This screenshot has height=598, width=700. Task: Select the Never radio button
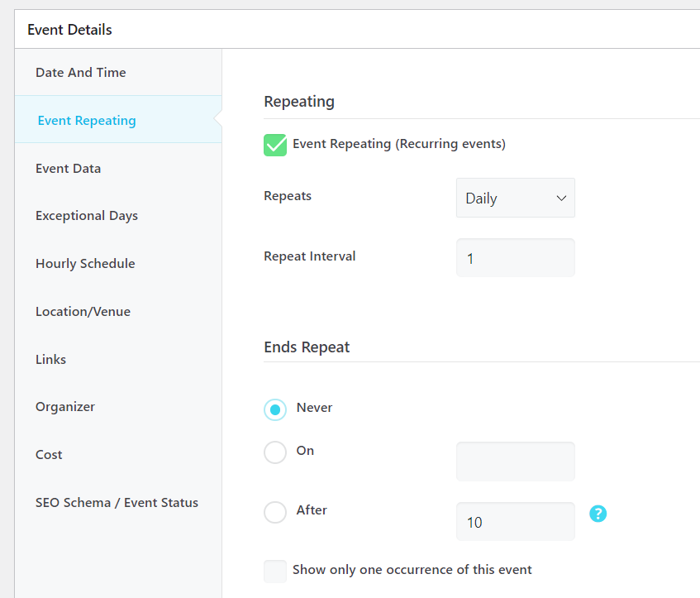pyautogui.click(x=275, y=409)
